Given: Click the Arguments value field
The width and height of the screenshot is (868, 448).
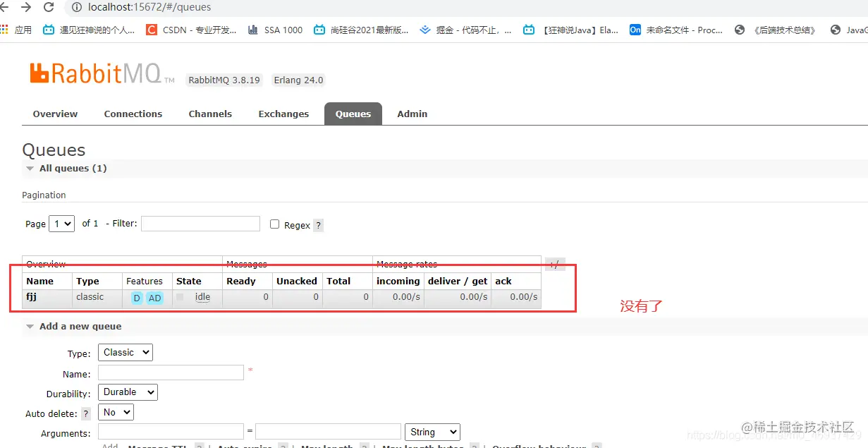Looking at the screenshot, I should point(328,432).
